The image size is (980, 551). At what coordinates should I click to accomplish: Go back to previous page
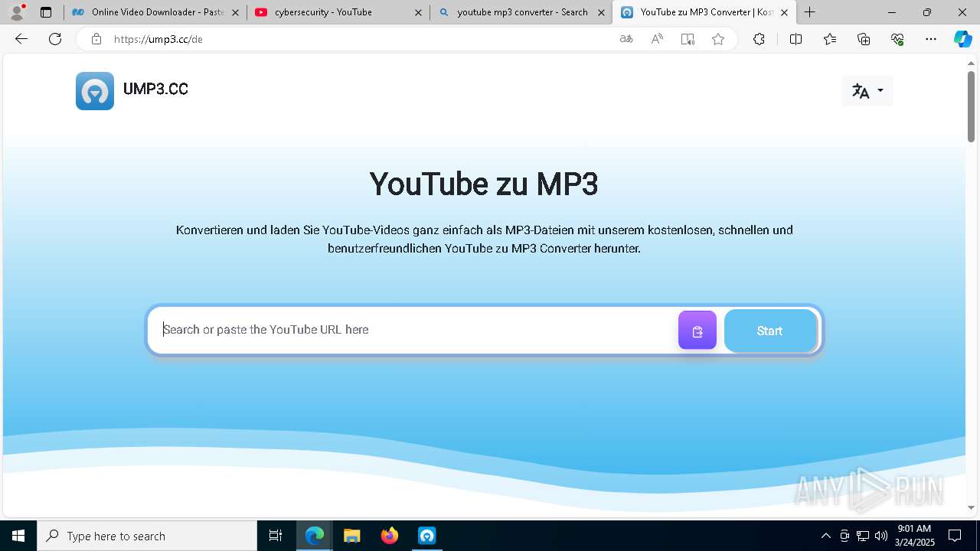pos(21,39)
